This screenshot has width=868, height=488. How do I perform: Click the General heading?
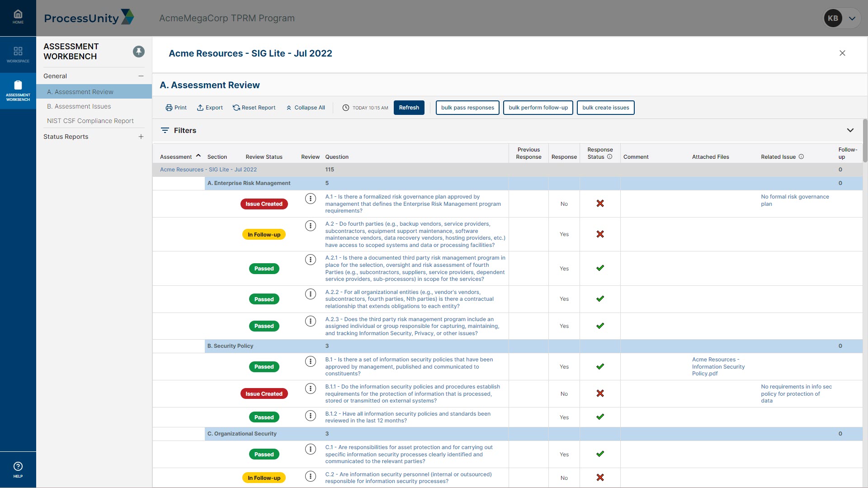point(55,76)
